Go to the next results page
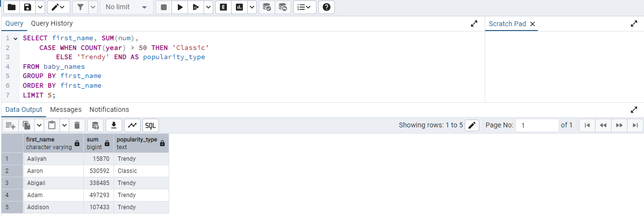644x216 pixels. coord(619,125)
